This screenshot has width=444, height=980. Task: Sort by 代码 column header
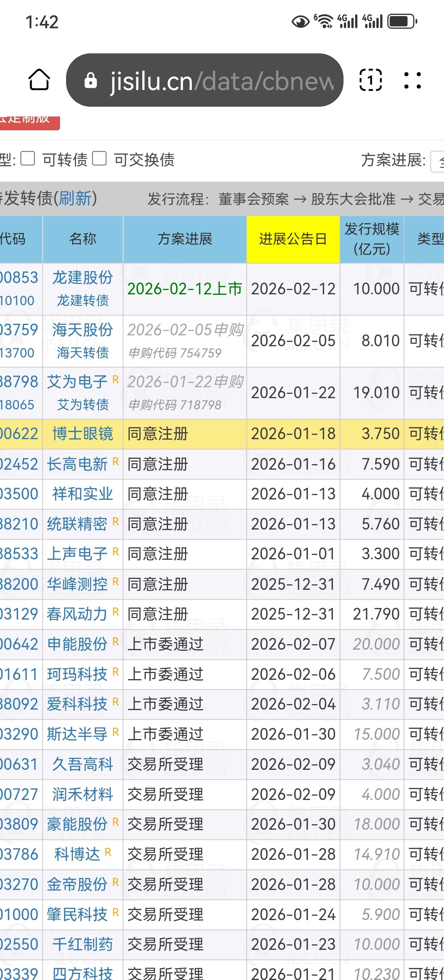[21, 239]
